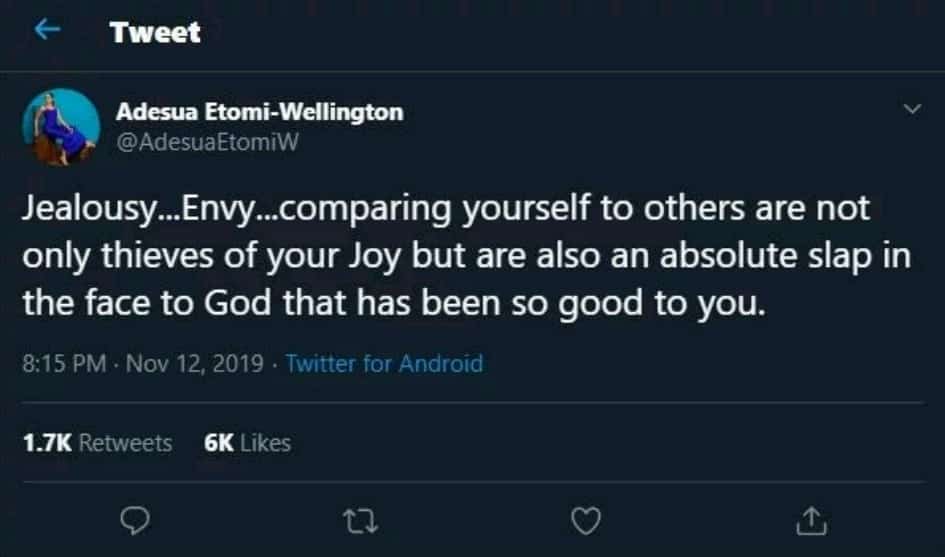This screenshot has width=945, height=557.
Task: View the 1.7K Retweets list
Action: [98, 442]
